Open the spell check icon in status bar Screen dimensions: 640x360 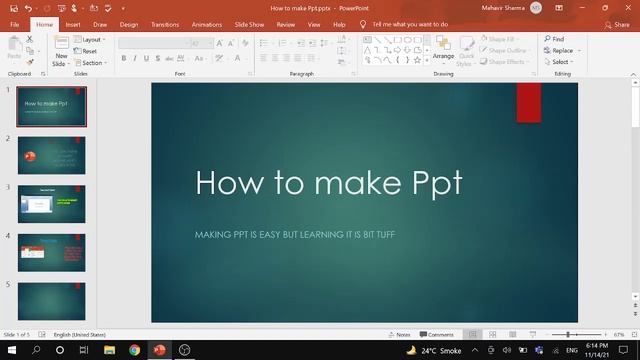coord(42,335)
